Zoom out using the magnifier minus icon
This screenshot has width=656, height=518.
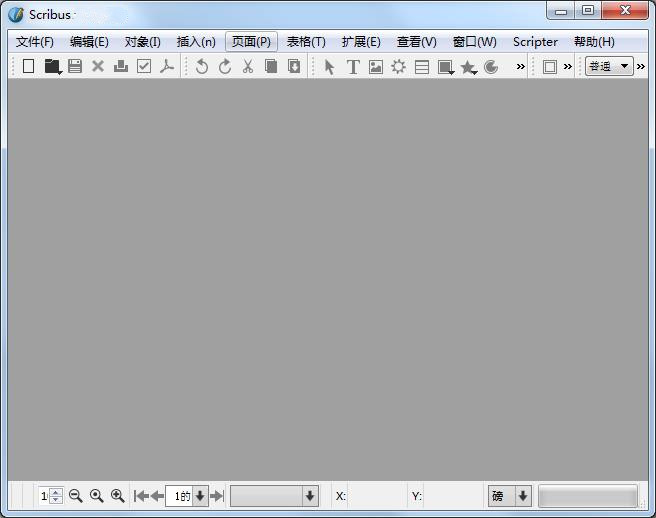(76, 496)
